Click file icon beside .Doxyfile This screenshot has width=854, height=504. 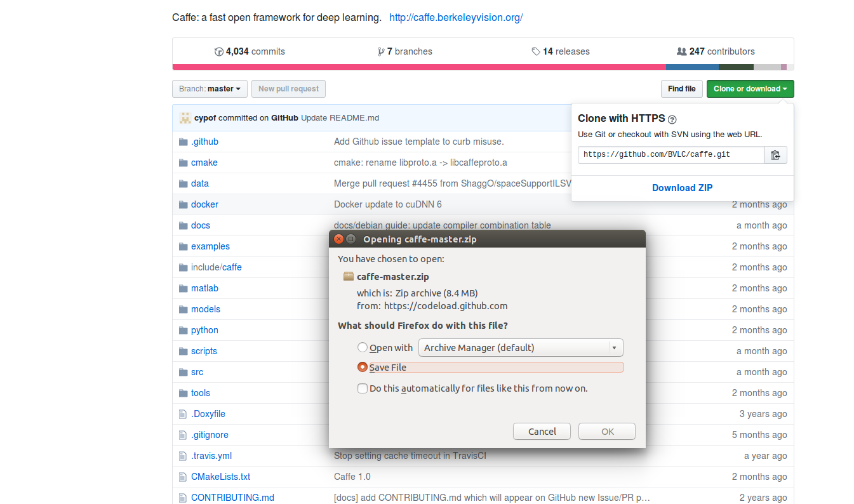click(x=183, y=414)
